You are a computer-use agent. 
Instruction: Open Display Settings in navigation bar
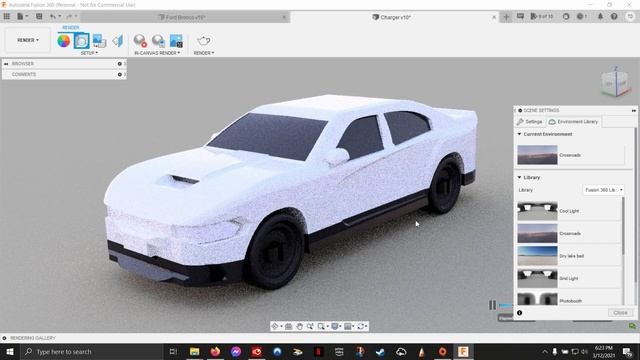[336, 326]
